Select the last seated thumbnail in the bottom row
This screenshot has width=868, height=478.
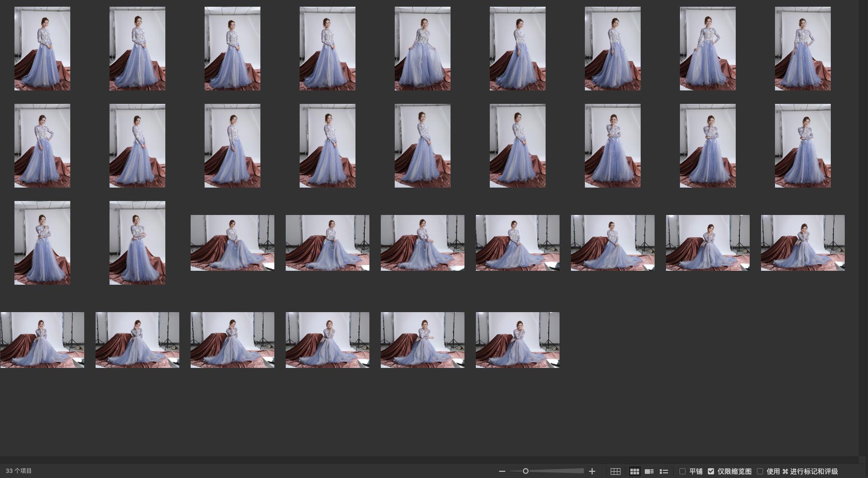point(517,340)
